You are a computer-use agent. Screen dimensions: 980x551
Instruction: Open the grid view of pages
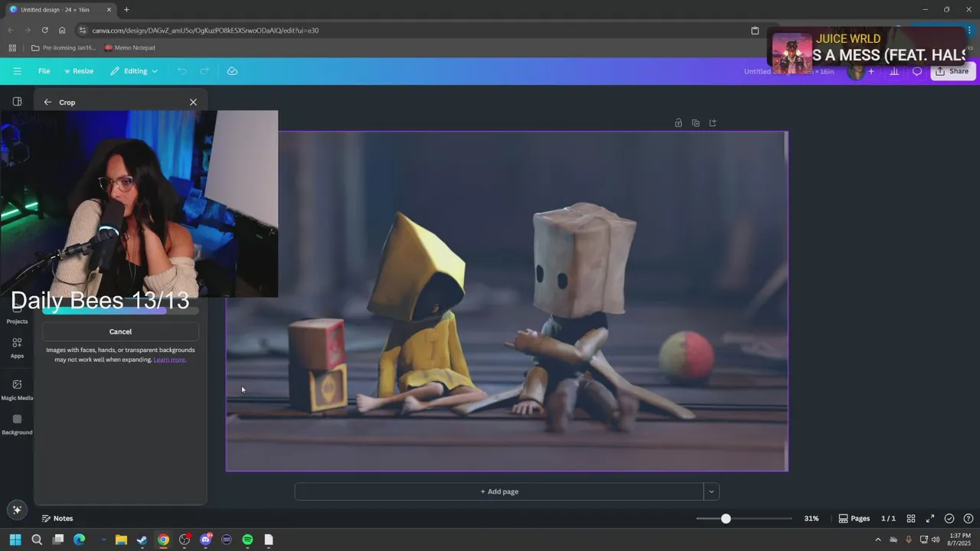click(x=911, y=518)
